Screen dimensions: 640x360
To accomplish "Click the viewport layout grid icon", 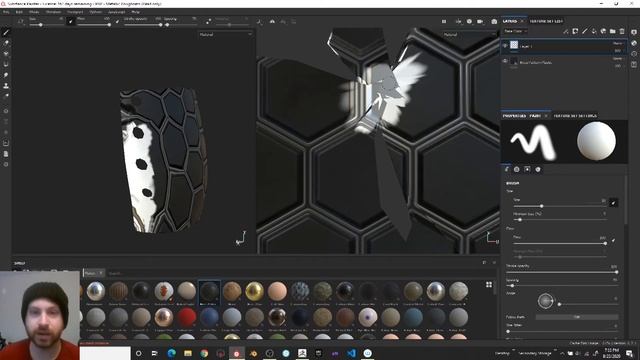I will point(444,21).
